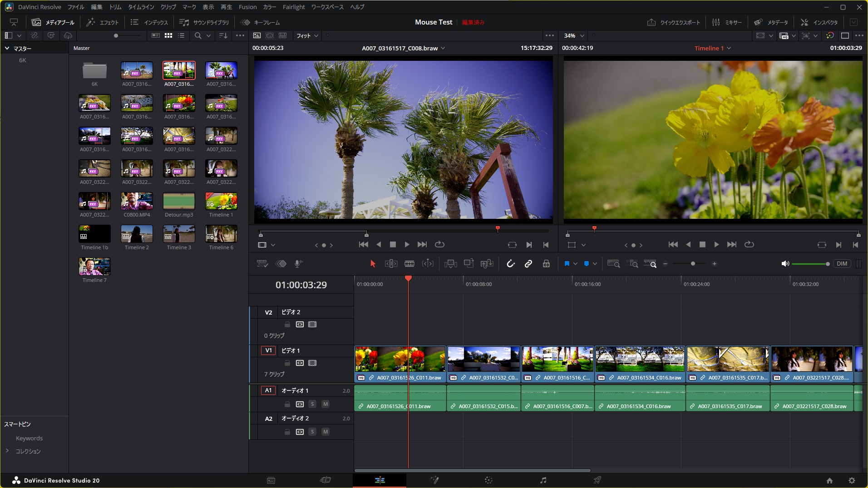868x488 pixels.
Task: Toggle snapping with the magnet icon
Action: [511, 263]
